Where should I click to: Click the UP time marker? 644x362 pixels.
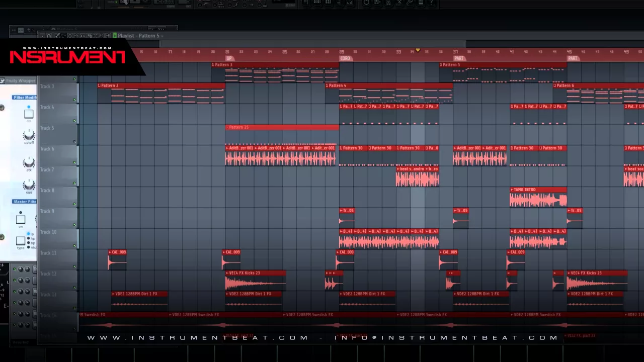coord(229,58)
